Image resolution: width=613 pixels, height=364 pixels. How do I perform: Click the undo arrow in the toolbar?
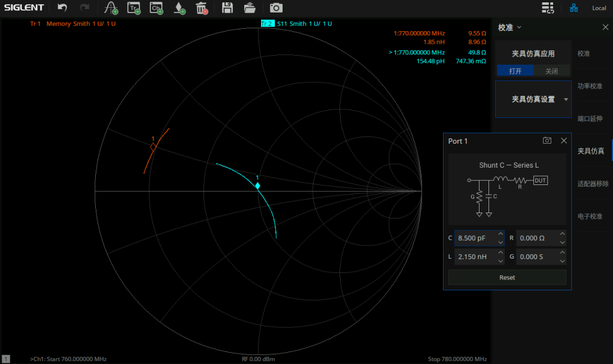tap(62, 8)
